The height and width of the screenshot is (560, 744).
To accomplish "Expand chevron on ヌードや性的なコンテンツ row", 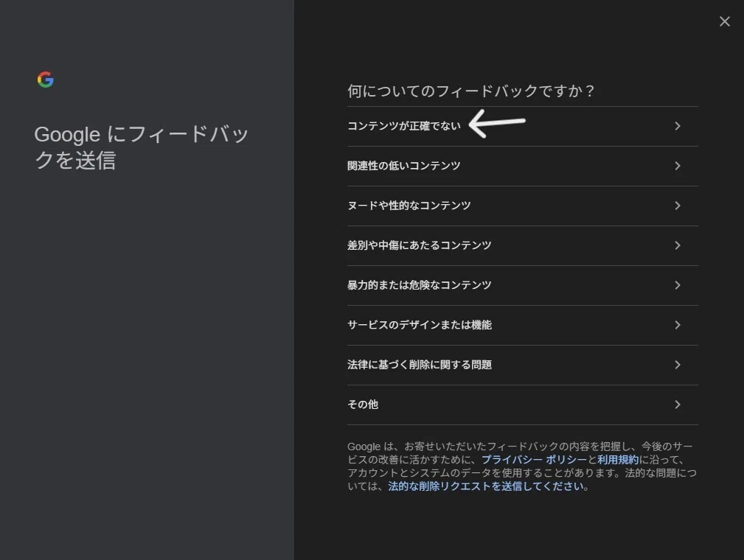I will pos(678,206).
